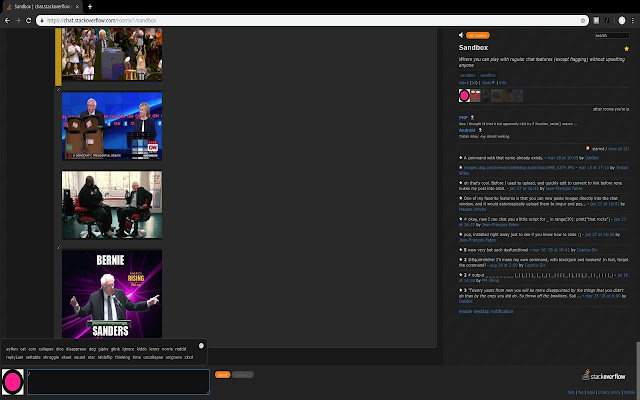This screenshot has height=400, width=640.
Task: Open 'Caprica Six' author link on 'wow very bot' message
Action: (587, 250)
